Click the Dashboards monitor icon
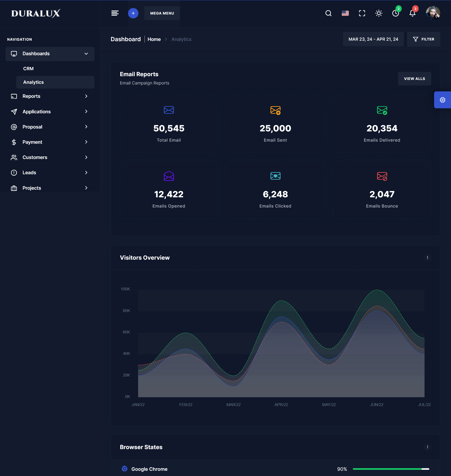Viewport: 451px width, 476px height. (14, 54)
